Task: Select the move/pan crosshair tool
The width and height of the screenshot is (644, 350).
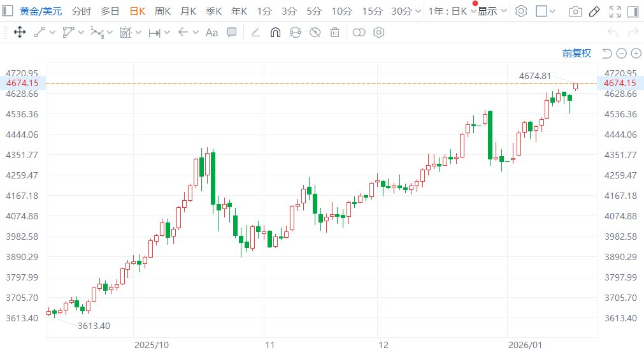Action: pos(19,32)
